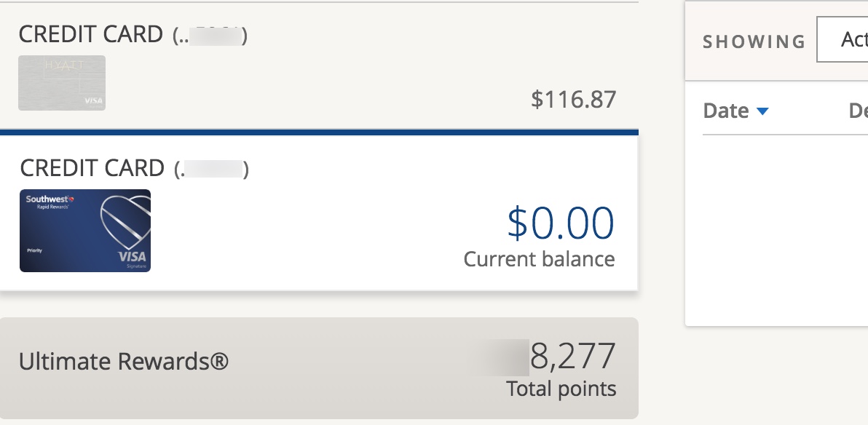Sort transactions by the Date column
Screen dimensions: 868x425
tap(726, 111)
